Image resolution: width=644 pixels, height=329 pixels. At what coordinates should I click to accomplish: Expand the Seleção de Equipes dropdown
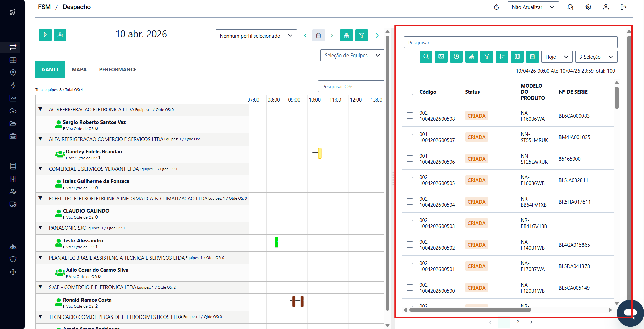point(352,56)
